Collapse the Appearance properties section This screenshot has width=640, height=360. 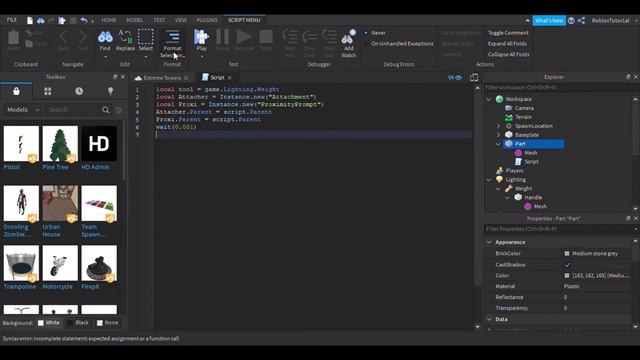point(489,242)
